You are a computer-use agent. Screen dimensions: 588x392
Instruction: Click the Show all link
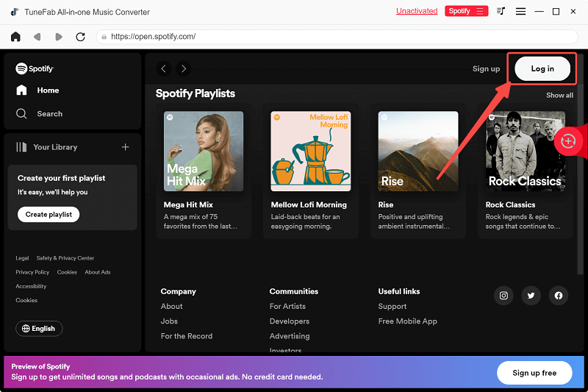[559, 96]
